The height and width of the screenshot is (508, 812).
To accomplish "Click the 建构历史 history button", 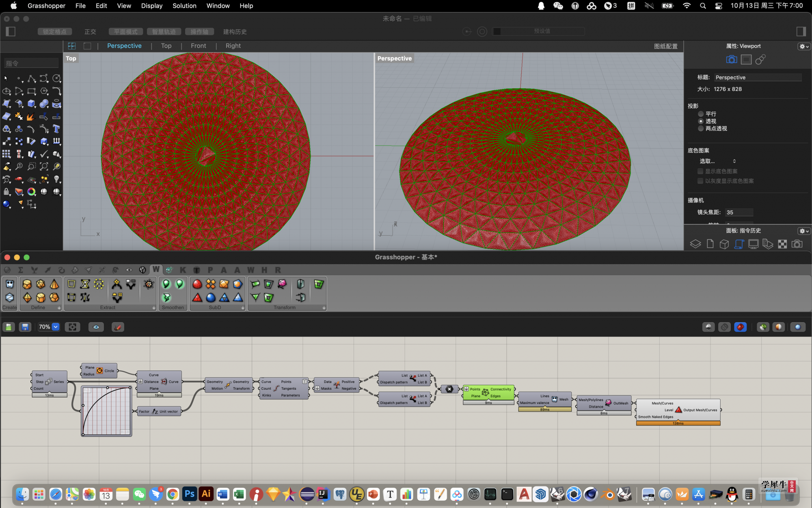I will click(x=235, y=32).
